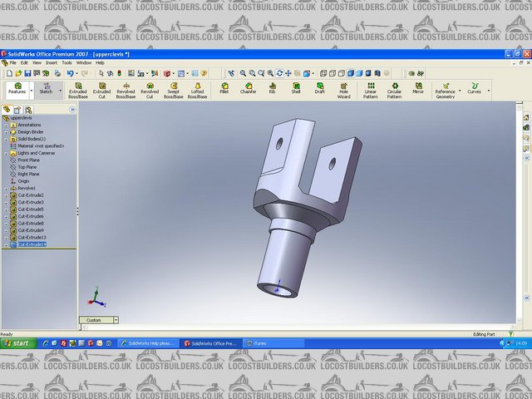This screenshot has height=399, width=532.
Task: Choose the Fillet tool
Action: click(224, 88)
